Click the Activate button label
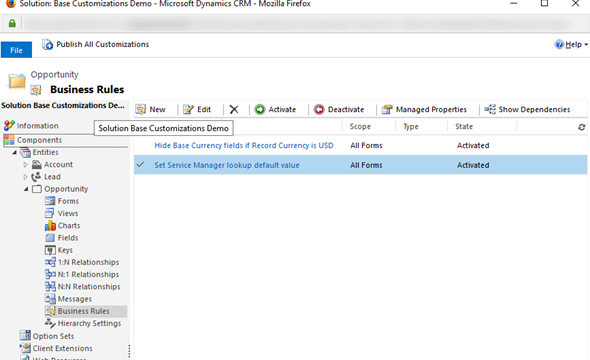Viewport: 590px width, 360px height. [282, 109]
